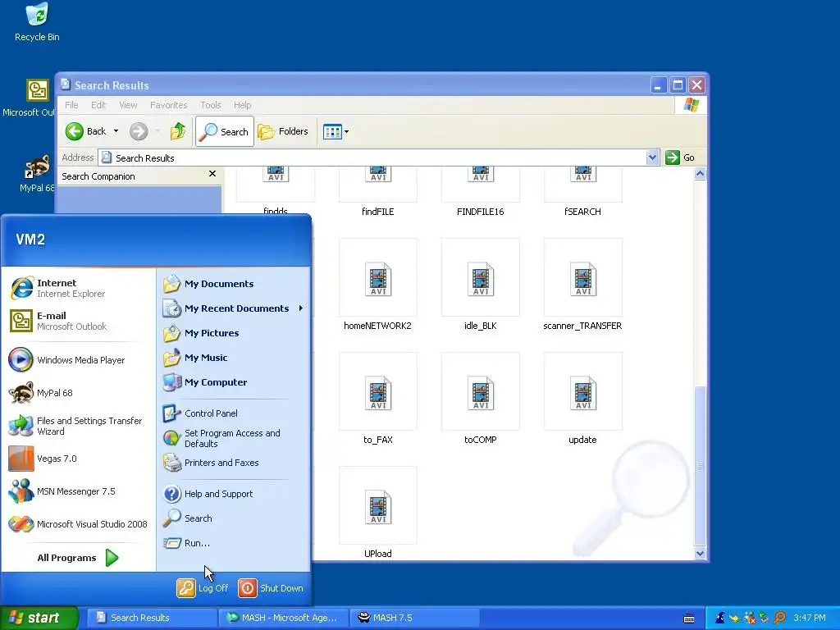Open the Back button history dropdown

click(116, 131)
